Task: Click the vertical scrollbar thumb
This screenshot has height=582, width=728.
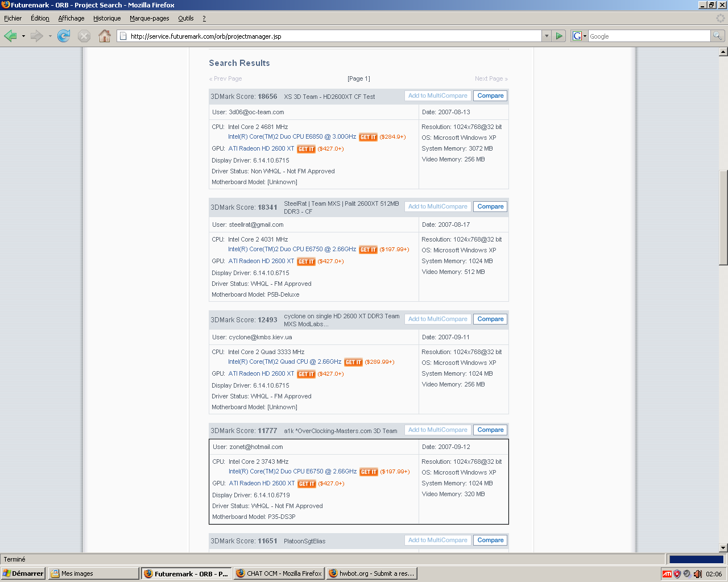Action: coord(723,218)
